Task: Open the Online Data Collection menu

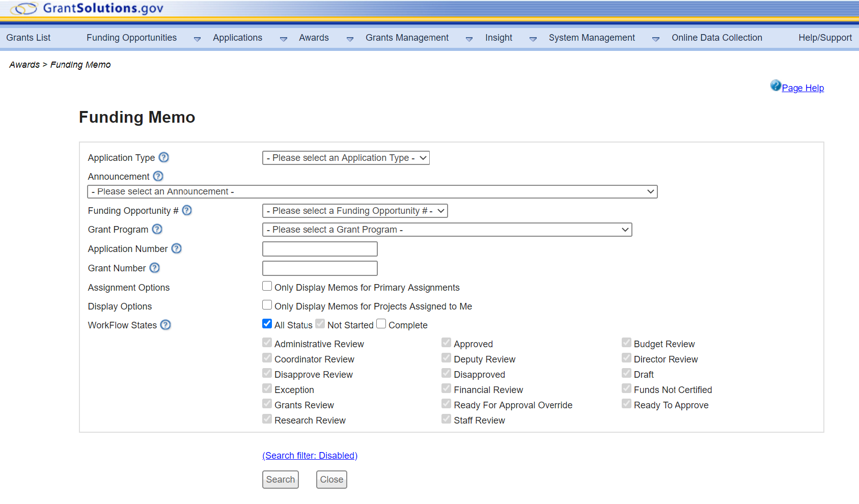Action: pyautogui.click(x=716, y=38)
